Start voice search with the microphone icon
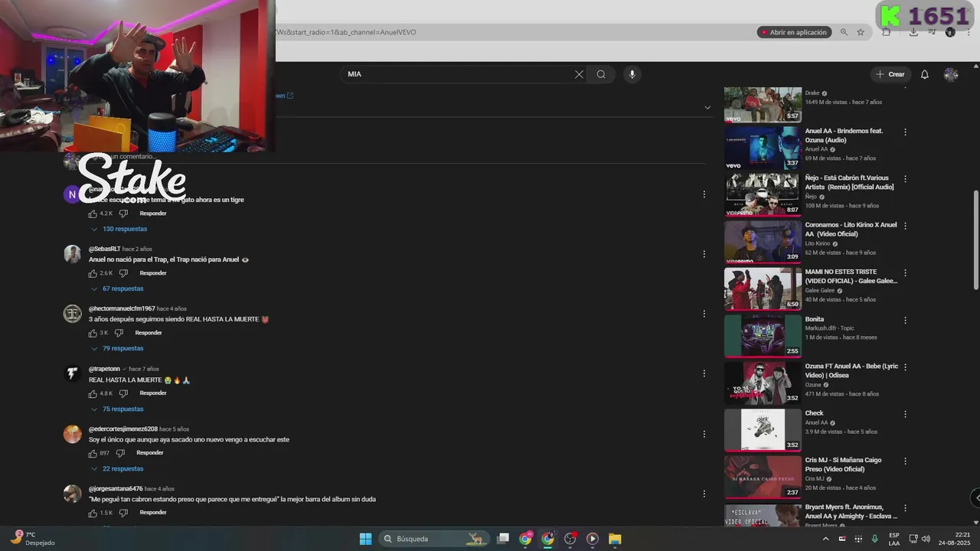Viewport: 980px width, 551px height. tap(632, 74)
